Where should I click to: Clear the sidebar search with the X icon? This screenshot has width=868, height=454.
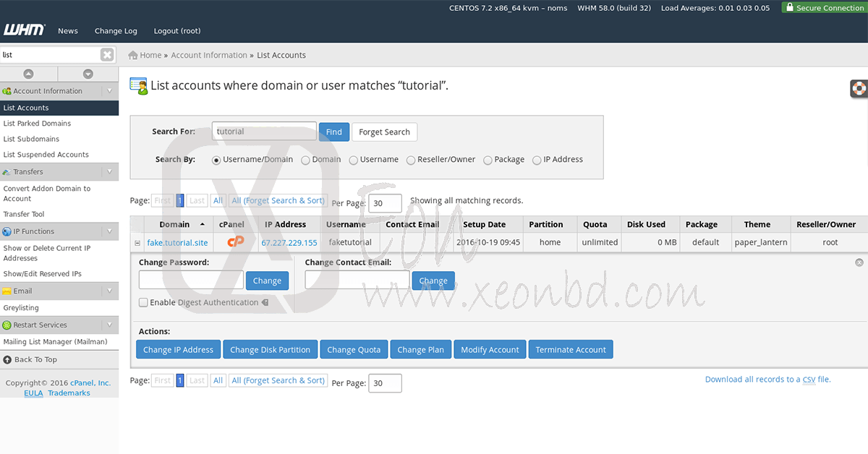[107, 55]
